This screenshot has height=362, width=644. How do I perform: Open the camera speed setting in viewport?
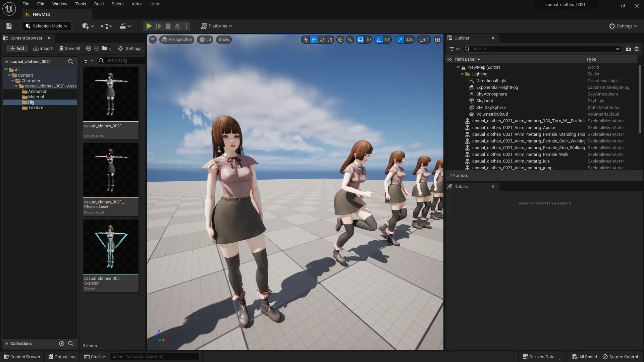coord(424,40)
